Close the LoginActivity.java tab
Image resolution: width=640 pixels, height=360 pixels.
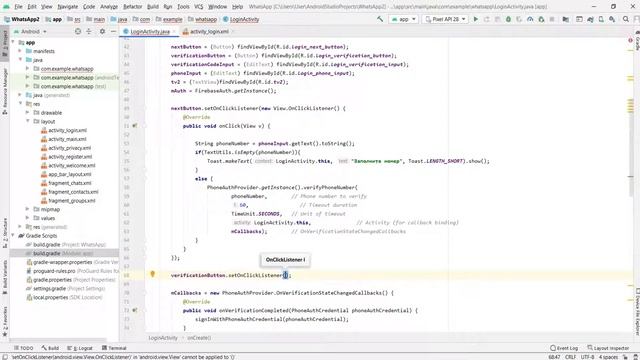(x=174, y=31)
